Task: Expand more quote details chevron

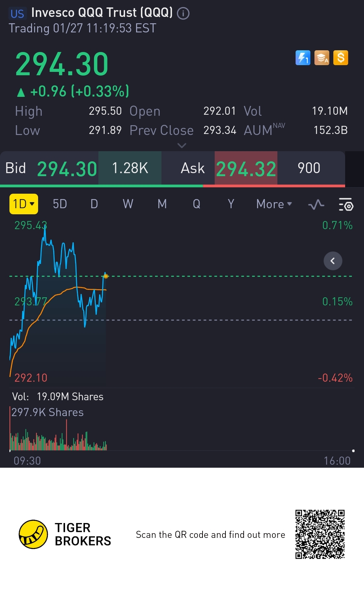Action: point(182,145)
